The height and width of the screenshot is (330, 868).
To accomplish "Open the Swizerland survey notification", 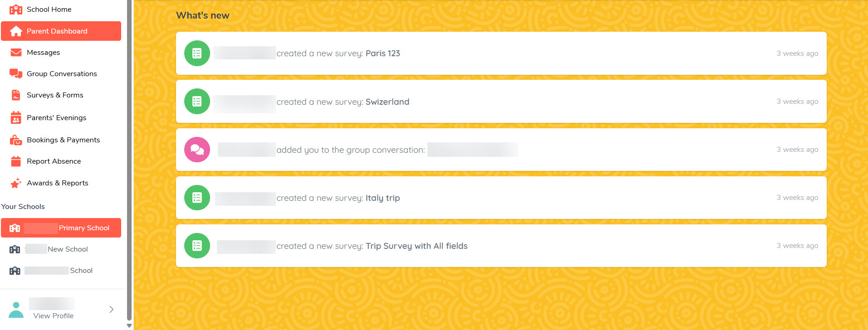I will click(387, 102).
